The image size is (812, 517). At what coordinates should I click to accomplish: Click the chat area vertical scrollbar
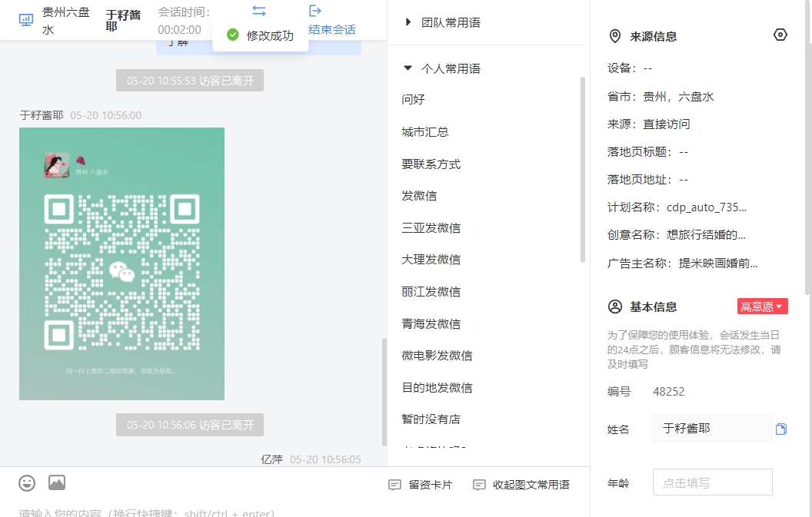tap(384, 392)
